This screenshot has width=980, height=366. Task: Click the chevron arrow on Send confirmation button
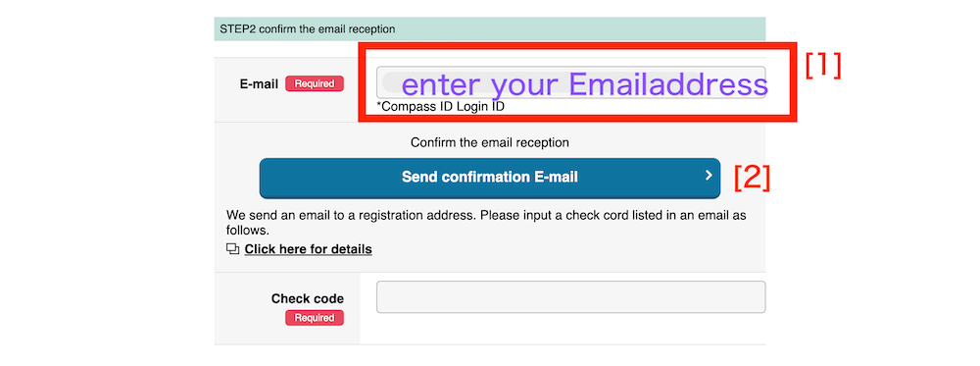pyautogui.click(x=709, y=176)
